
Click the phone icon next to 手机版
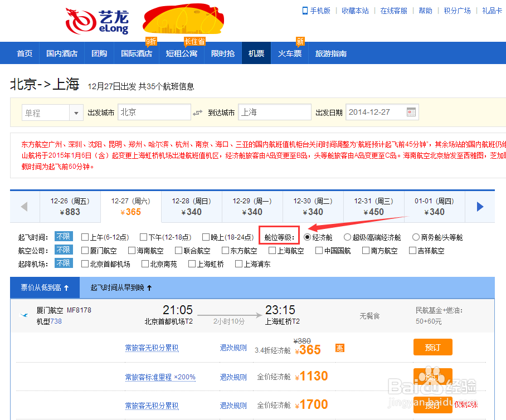pos(305,9)
